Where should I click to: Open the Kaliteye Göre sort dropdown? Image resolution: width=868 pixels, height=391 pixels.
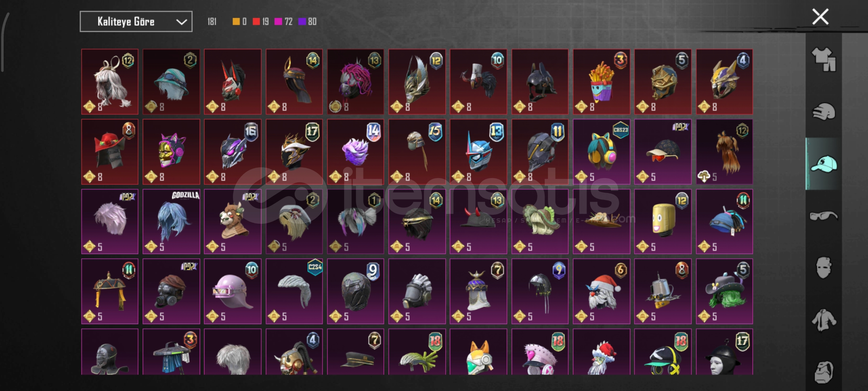pyautogui.click(x=136, y=22)
